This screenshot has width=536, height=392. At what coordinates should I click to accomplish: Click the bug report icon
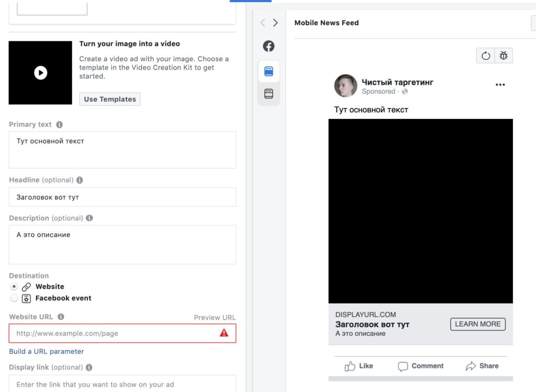504,55
